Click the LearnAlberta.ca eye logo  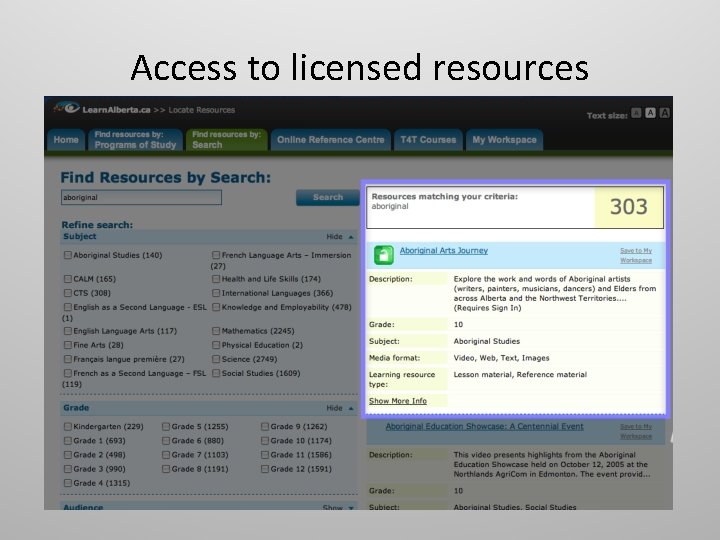(67, 108)
